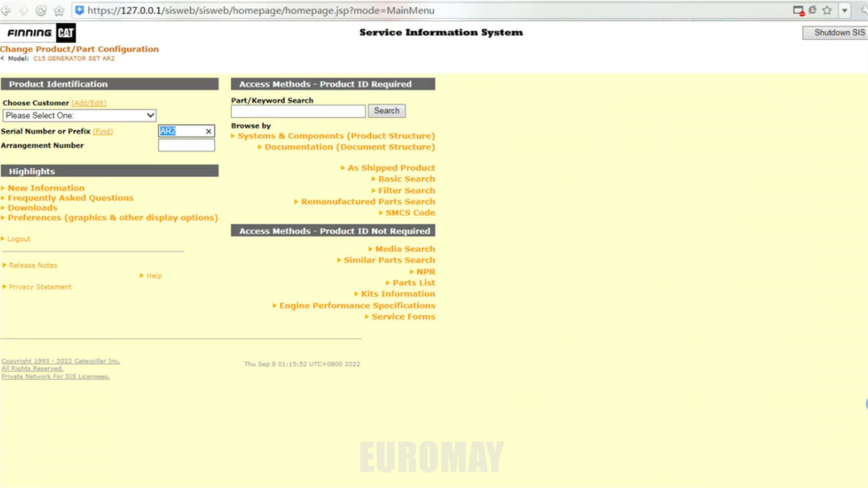The width and height of the screenshot is (868, 488).
Task: Bookmark page with star at address bar end
Action: [827, 10]
